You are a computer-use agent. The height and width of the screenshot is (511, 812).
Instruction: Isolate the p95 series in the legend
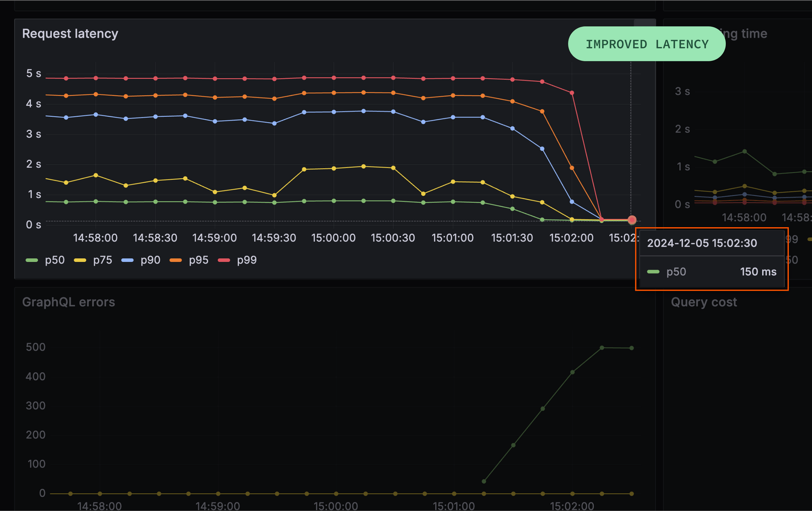coord(198,260)
